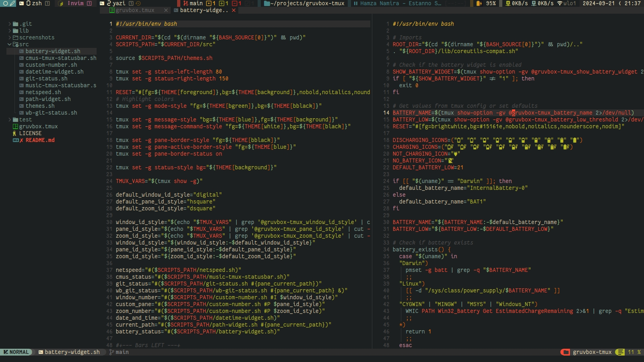The height and width of the screenshot is (362, 644).
Task: Click the modified files counter icon
Action: point(208,3)
